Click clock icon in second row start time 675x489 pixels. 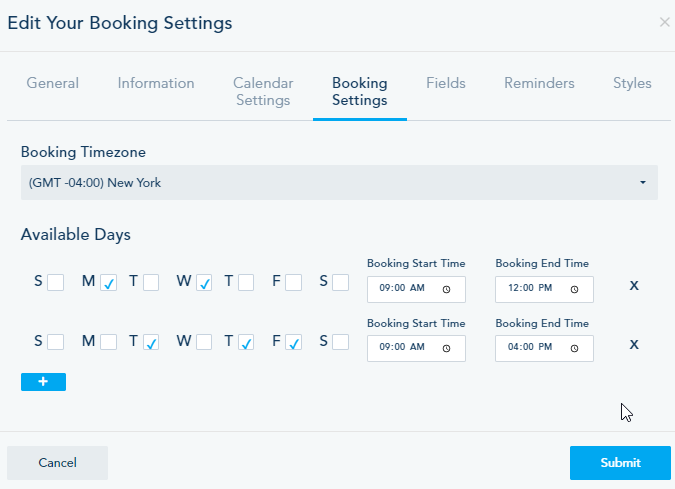[446, 348]
